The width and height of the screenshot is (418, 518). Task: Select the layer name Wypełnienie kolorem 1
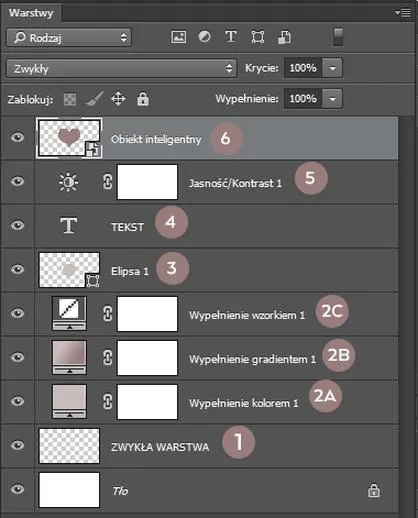244,403
